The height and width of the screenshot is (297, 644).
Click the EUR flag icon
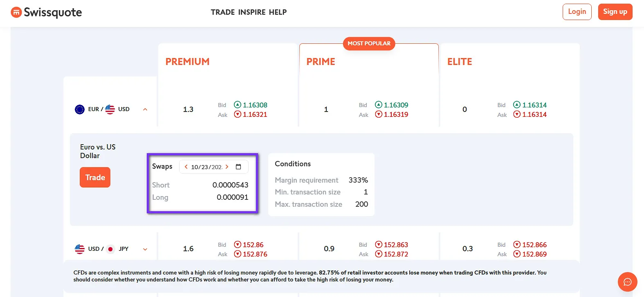coord(79,109)
